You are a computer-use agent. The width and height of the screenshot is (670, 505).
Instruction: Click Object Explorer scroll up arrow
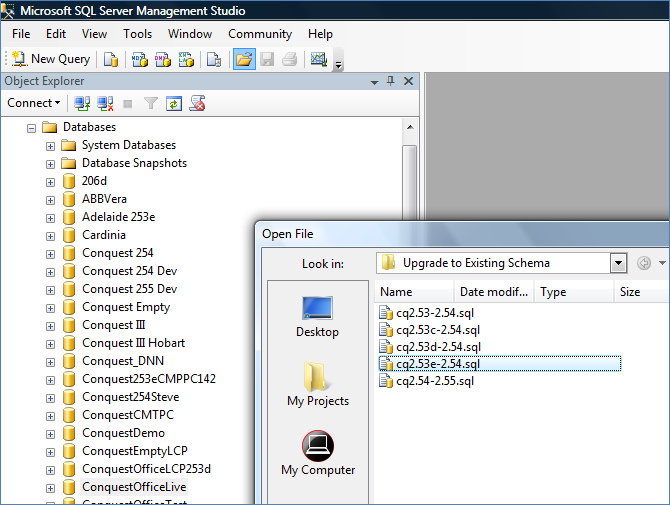[410, 127]
